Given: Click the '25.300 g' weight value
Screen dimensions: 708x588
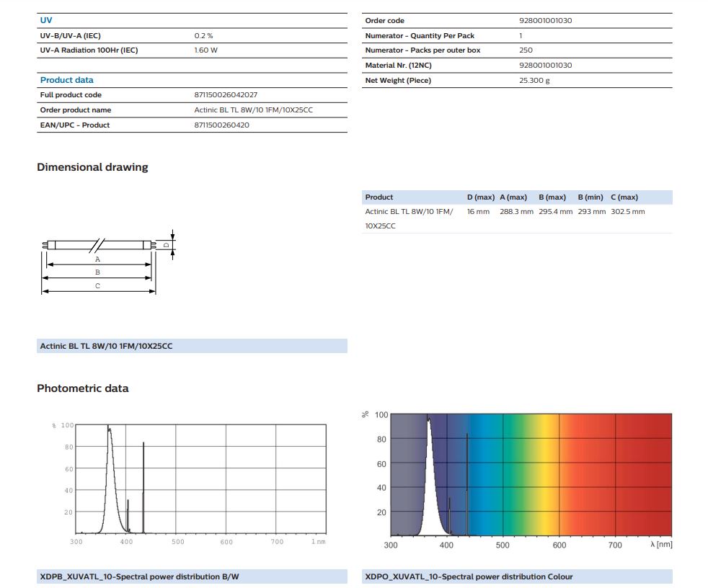Looking at the screenshot, I should pyautogui.click(x=535, y=80).
